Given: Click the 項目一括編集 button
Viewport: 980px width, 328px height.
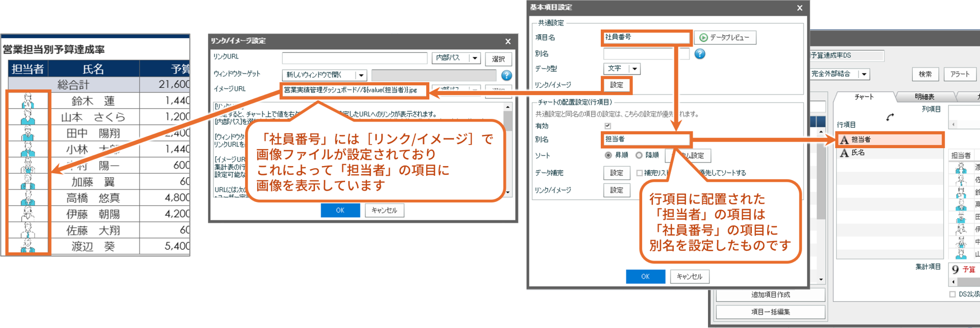Looking at the screenshot, I should (x=770, y=312).
